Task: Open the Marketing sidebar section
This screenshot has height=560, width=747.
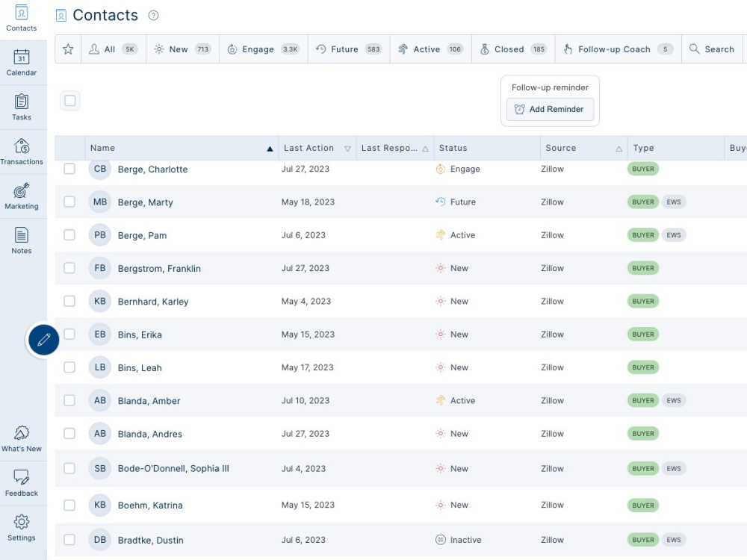Action: (x=22, y=196)
